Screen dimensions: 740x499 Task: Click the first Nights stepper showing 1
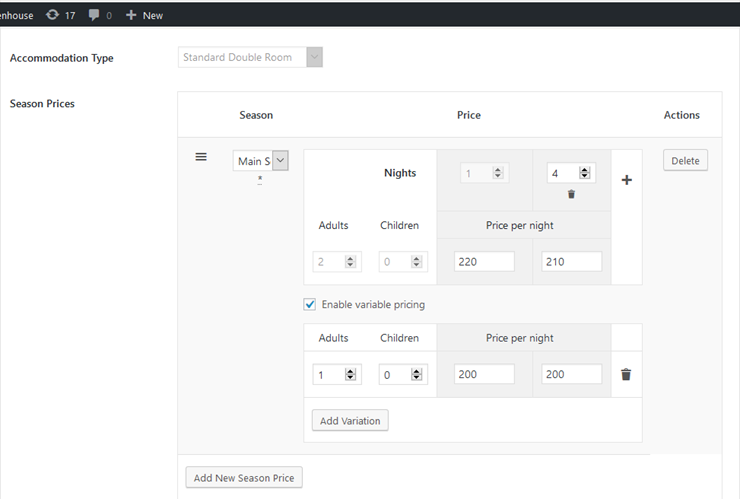pos(484,173)
